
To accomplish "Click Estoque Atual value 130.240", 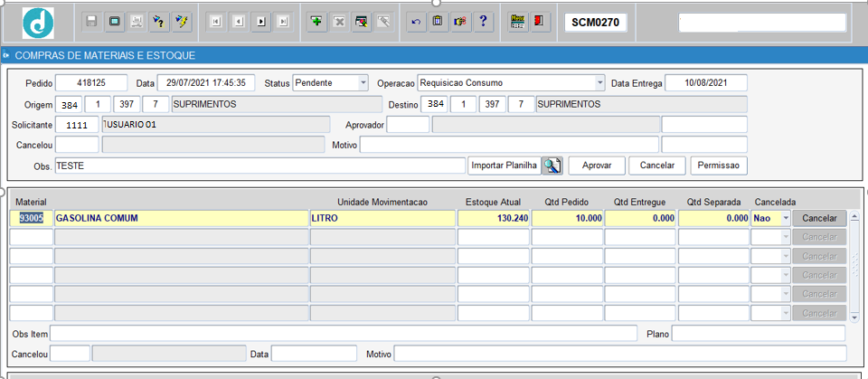I will 494,218.
